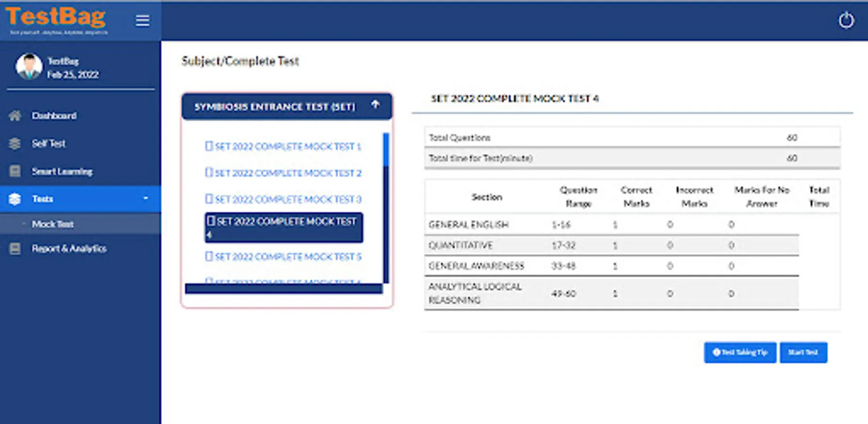Toggle the hamburger sidebar menu
The width and height of the screenshot is (868, 424).
click(142, 21)
